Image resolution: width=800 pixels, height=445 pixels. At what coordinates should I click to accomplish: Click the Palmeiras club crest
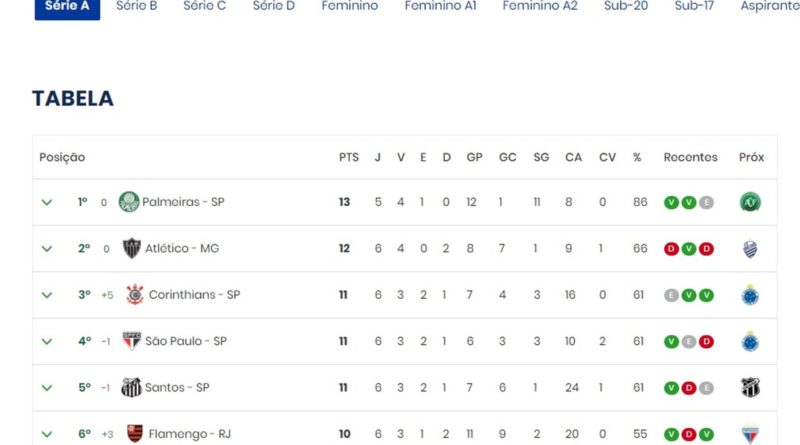129,202
